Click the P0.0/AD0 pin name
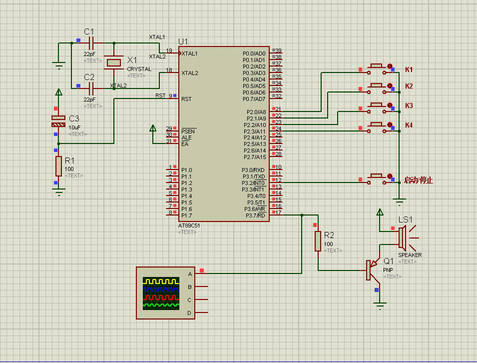The width and height of the screenshot is (477, 363). [x=254, y=53]
